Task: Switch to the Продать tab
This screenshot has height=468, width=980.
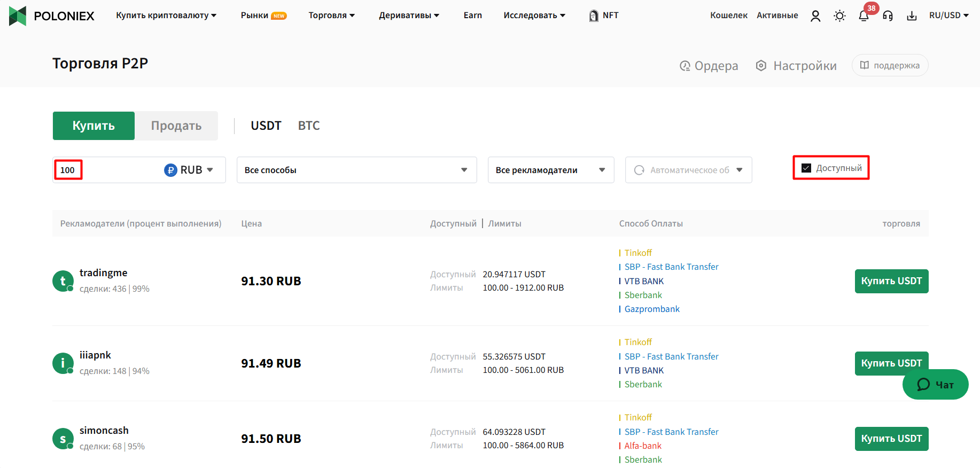Action: 176,126
